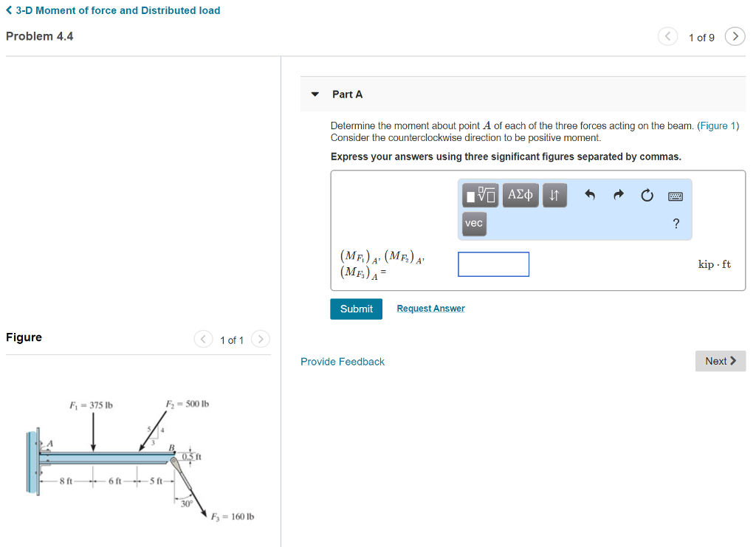Click Request Answer
Screen dimensions: 756x547
[430, 309]
